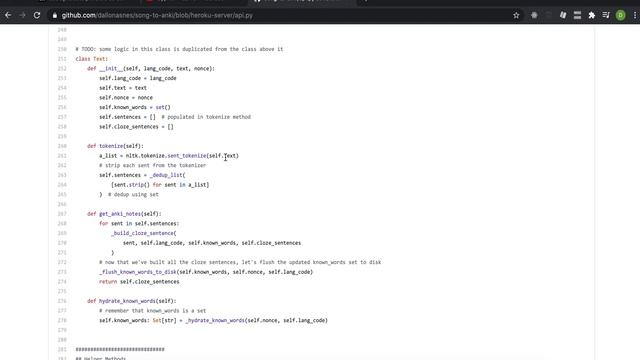Screen dimensions: 640x360
Task: Select the line number beside 'class Text:'
Action: (x=62, y=59)
